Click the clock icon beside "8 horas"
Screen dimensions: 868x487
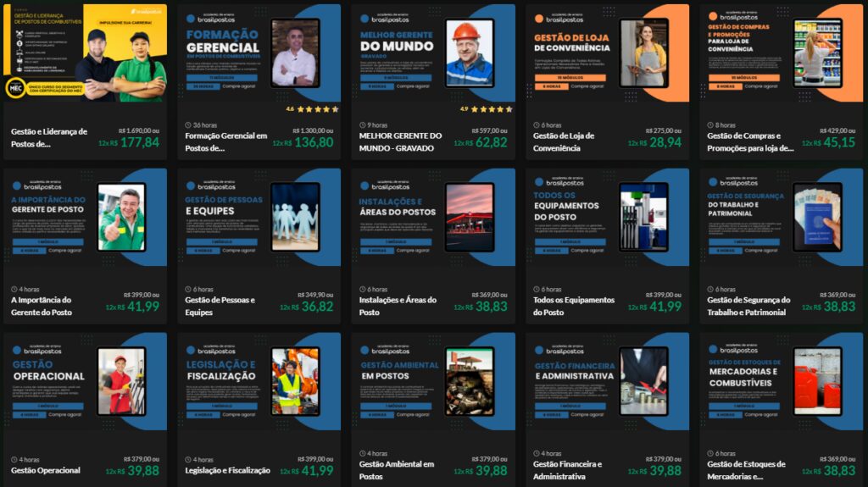tap(710, 125)
